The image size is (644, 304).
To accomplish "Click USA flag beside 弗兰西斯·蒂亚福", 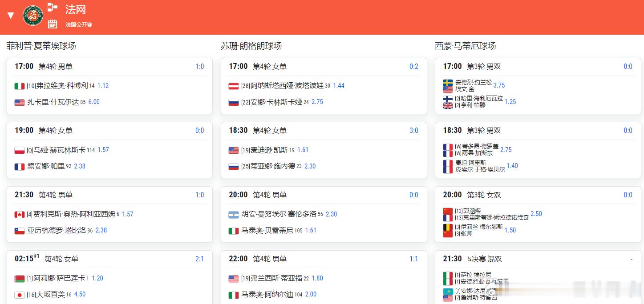I will click(x=234, y=279).
